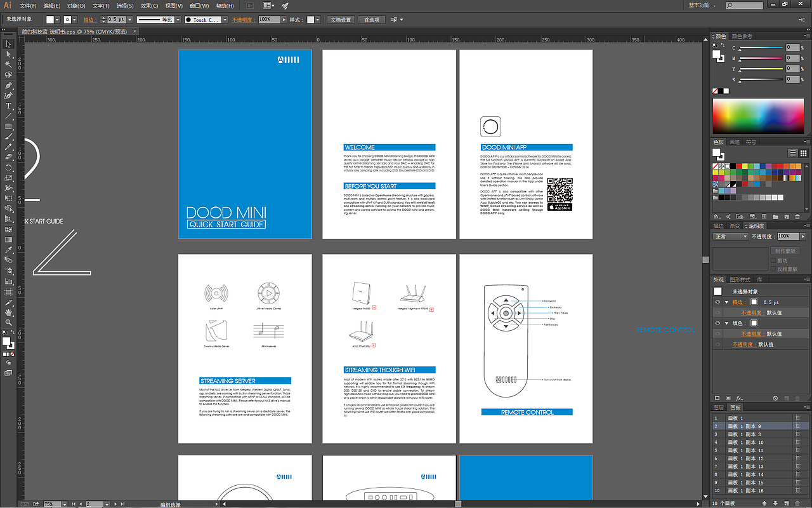Select the Selection tool in the toolbox
This screenshot has width=812, height=508.
tap(8, 44)
